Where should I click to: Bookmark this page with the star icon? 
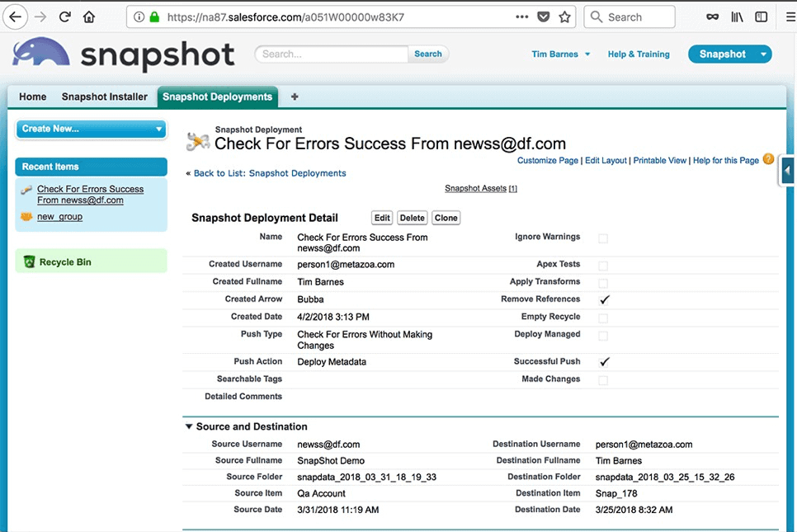coord(564,17)
